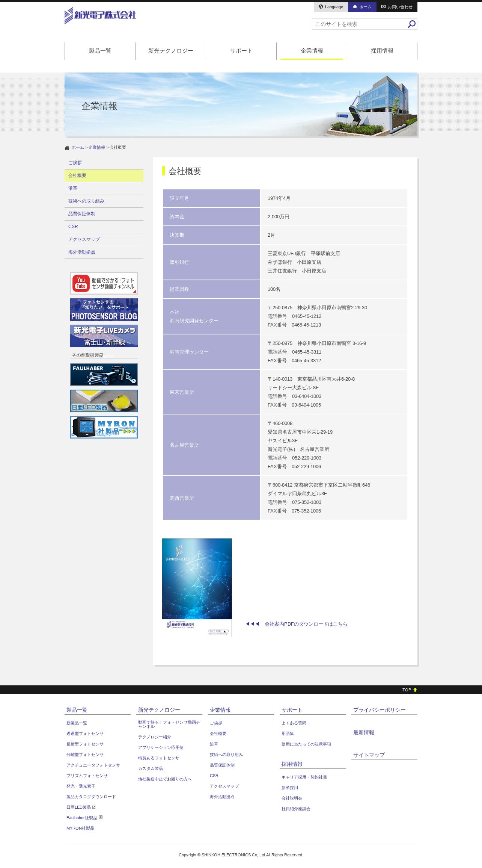Viewport: 482px width, 868px height.
Task: Open footer キャリア採用・契約社員 link
Action: point(304,777)
